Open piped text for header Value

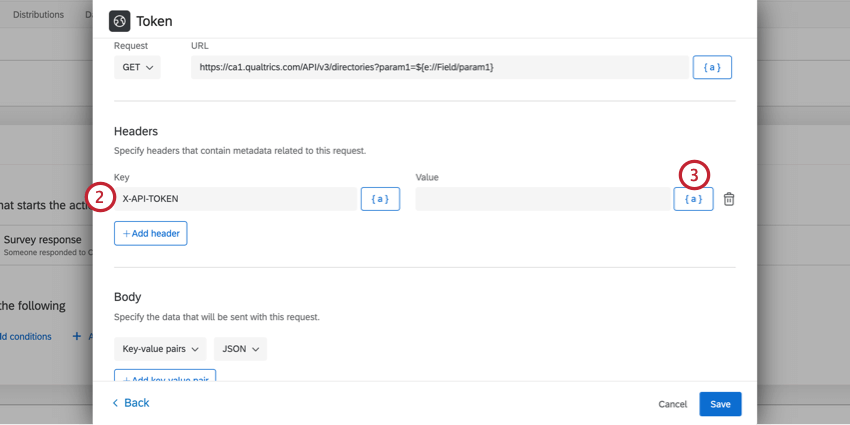click(693, 199)
